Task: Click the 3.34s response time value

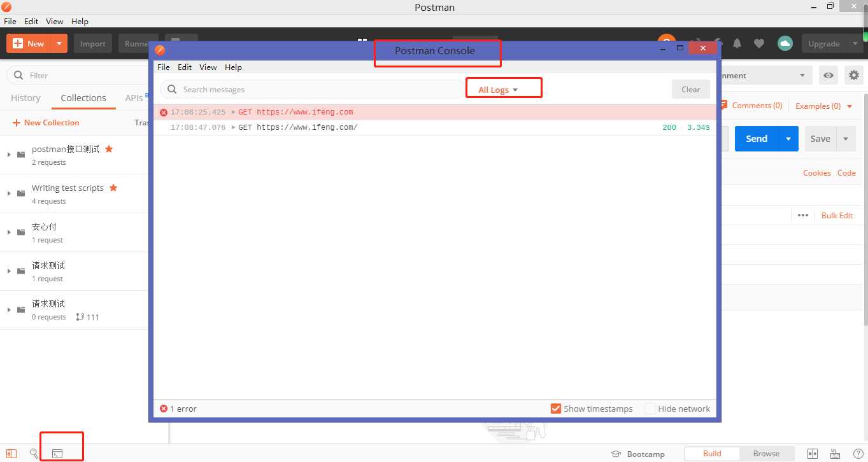Action: pyautogui.click(x=698, y=127)
